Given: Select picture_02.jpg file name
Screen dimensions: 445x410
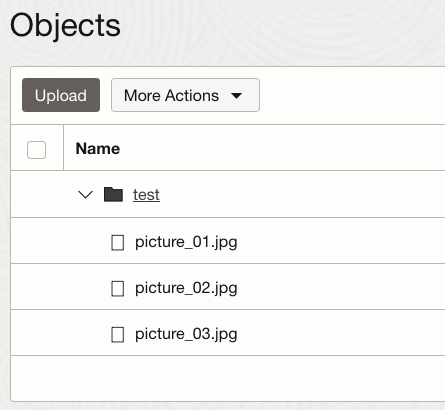Looking at the screenshot, I should [x=186, y=288].
